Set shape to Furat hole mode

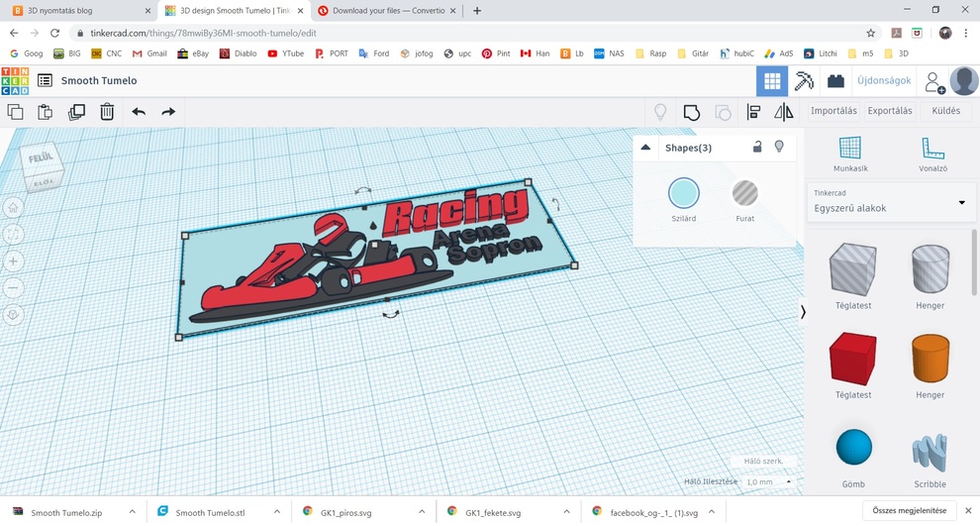[x=745, y=192]
